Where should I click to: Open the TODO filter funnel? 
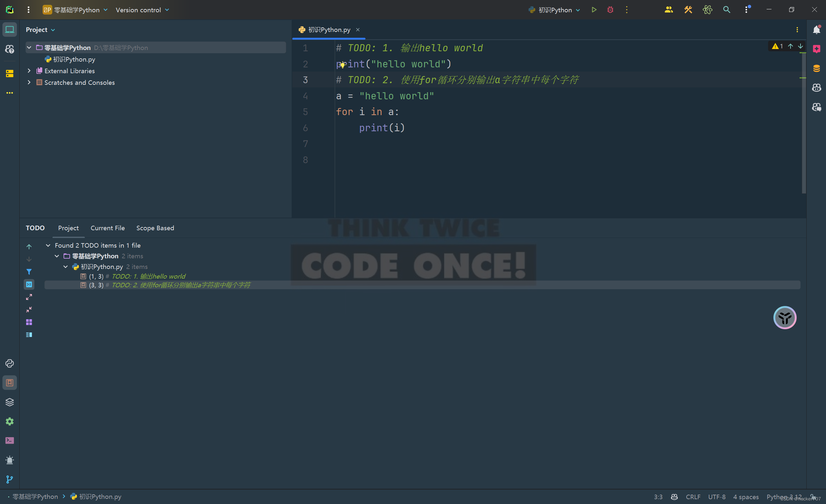[29, 272]
